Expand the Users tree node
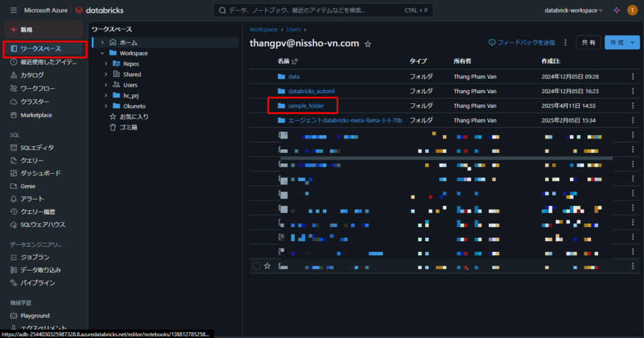 point(106,85)
